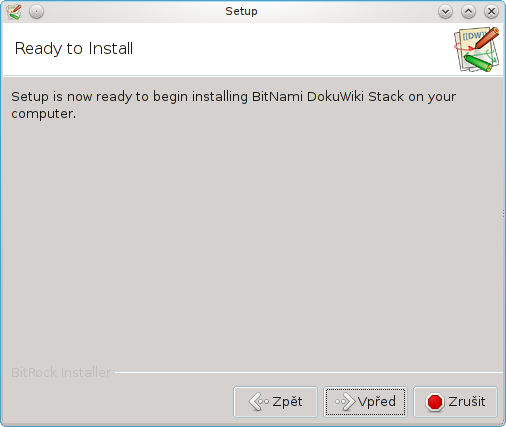Click the resize grip dots on right edge

click(x=503, y=213)
